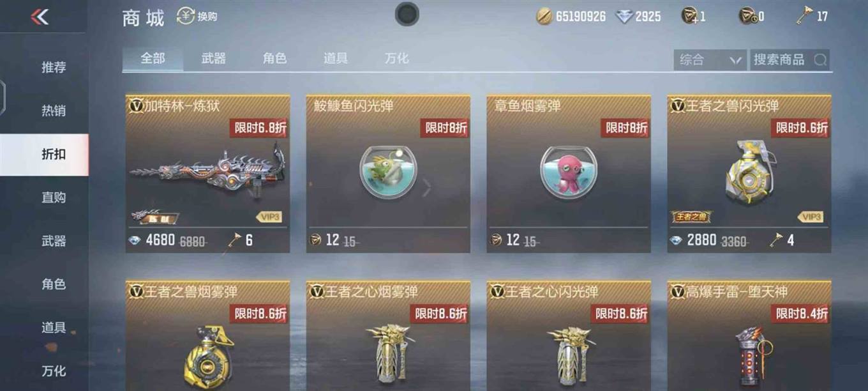Tap the diamond currency icon
The image size is (868, 391).
624,17
